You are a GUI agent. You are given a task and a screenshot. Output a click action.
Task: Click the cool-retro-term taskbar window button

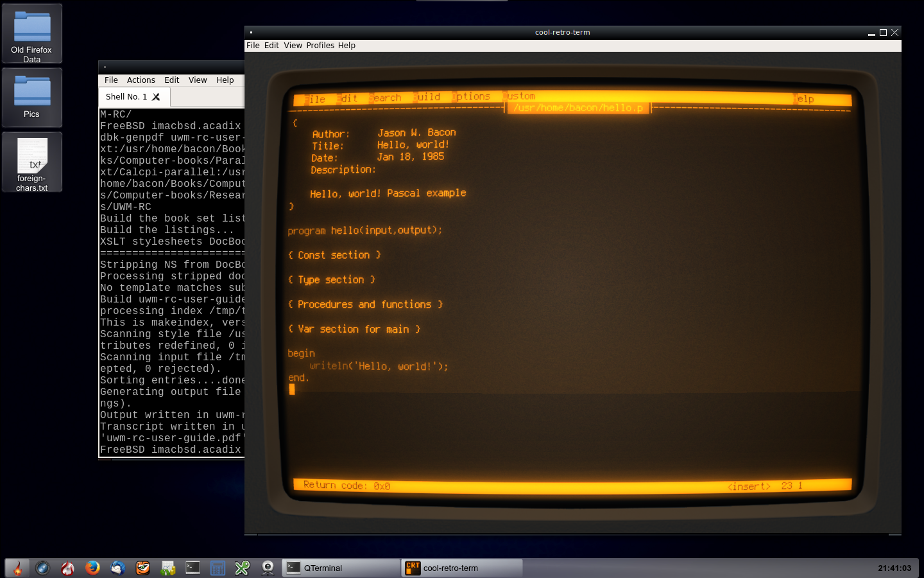[462, 568]
